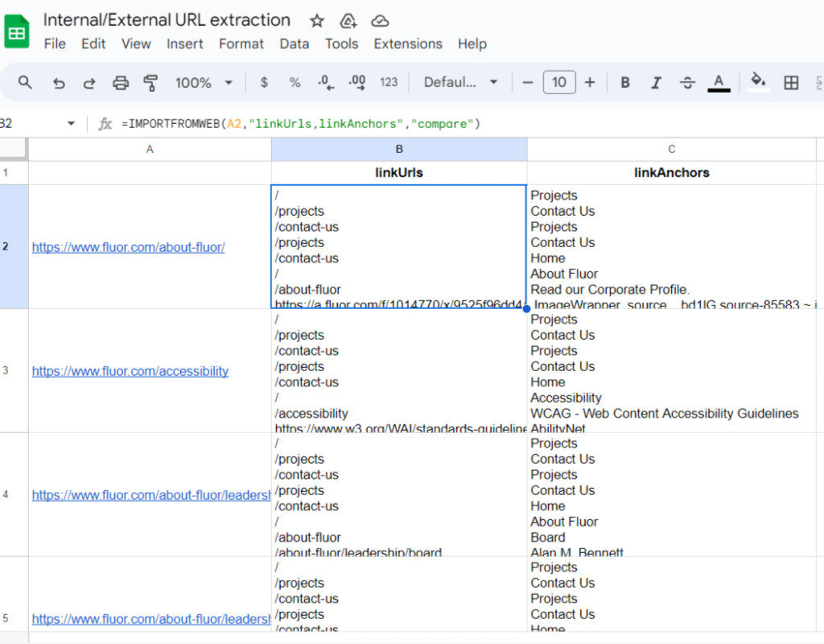Image resolution: width=824 pixels, height=644 pixels.
Task: Toggle bold formatting
Action: point(624,82)
